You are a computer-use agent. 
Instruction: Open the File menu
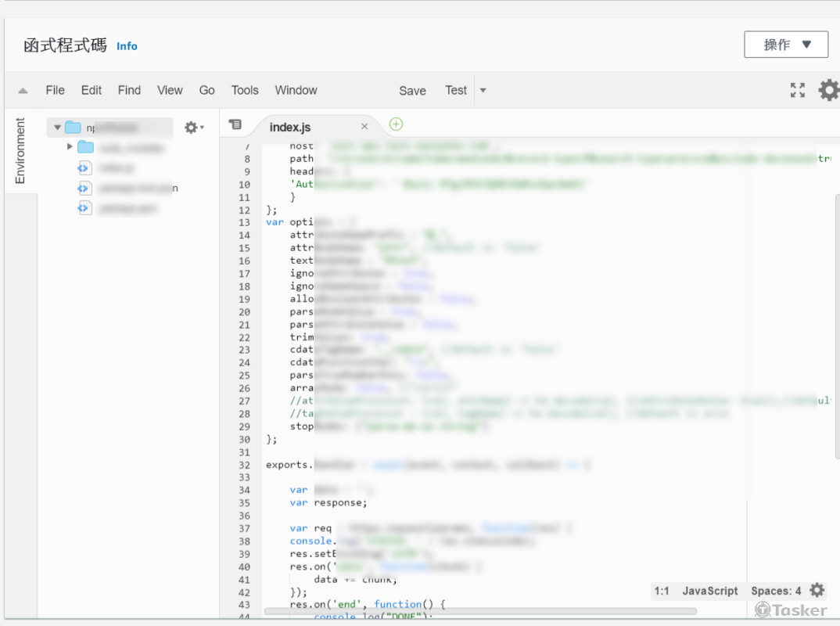point(55,90)
